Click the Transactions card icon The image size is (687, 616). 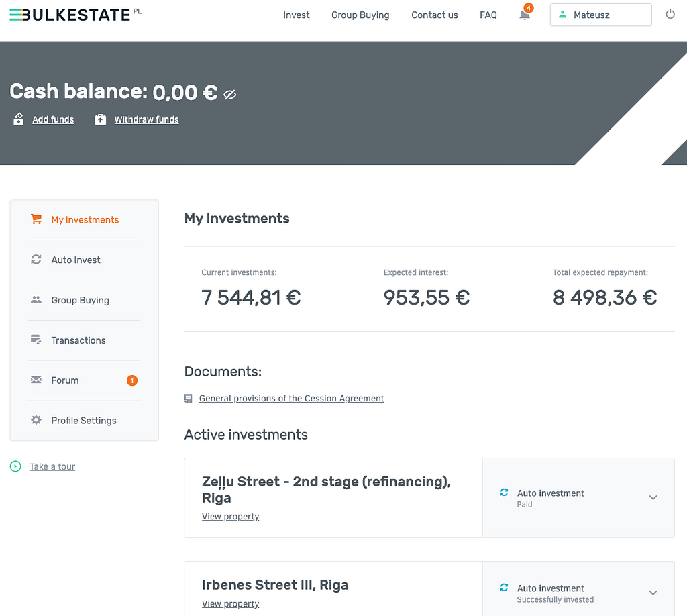click(36, 340)
